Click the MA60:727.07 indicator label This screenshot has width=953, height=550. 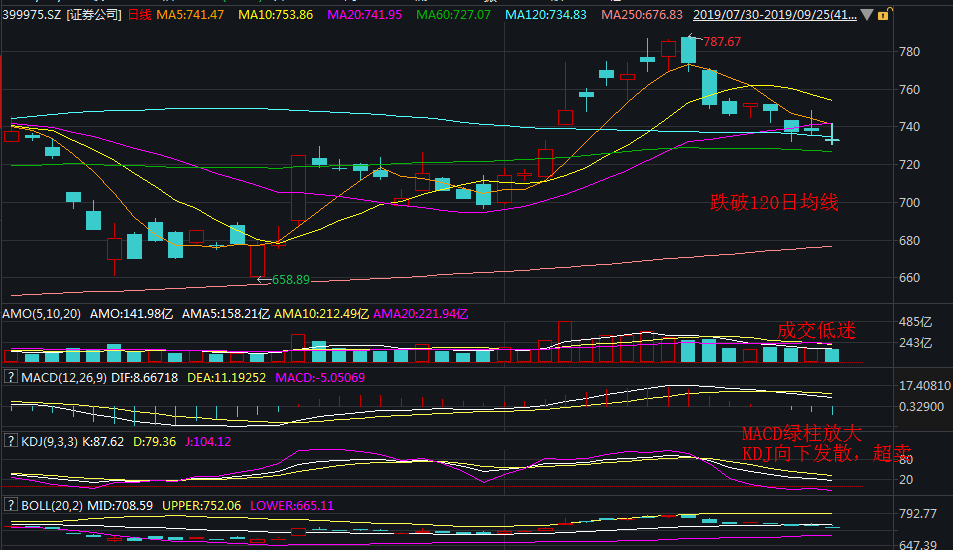tap(453, 15)
